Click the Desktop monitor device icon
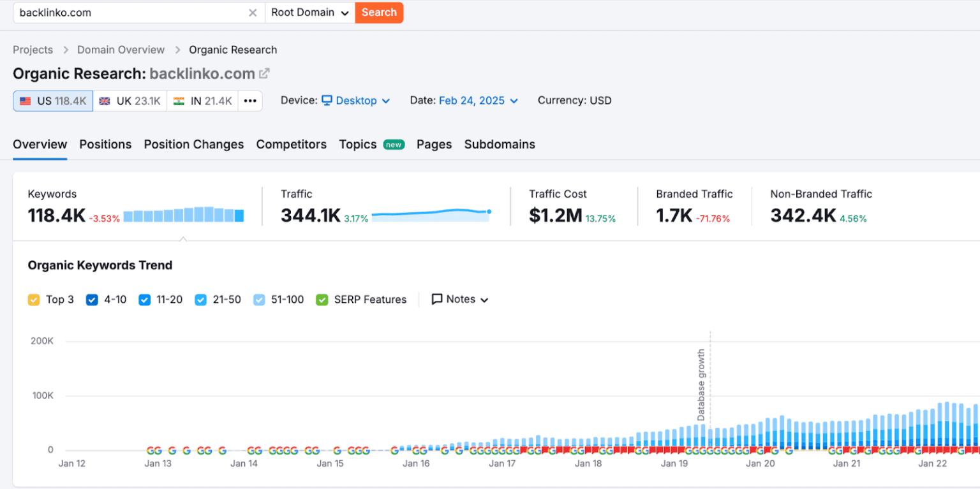 327,101
